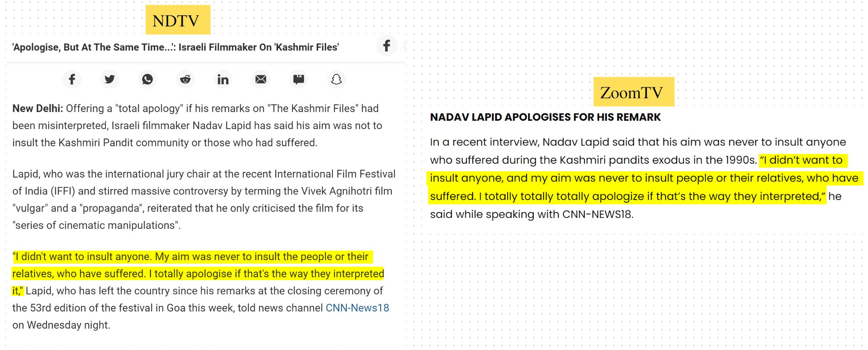Share the article on Twitter
The width and height of the screenshot is (868, 350).
pos(109,79)
